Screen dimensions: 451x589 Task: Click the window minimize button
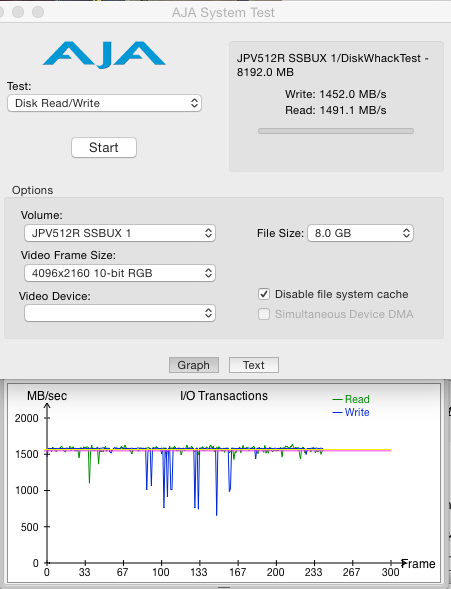click(x=18, y=12)
